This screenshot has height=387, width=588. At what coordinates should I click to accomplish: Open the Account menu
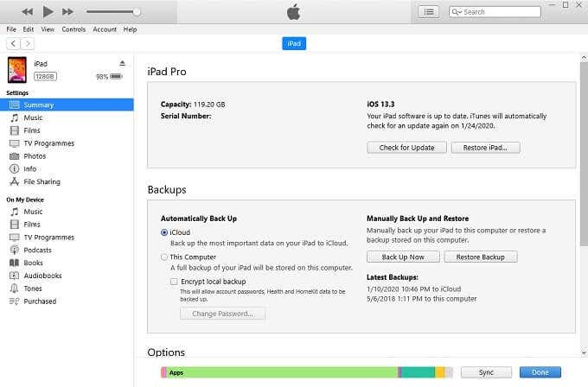point(105,29)
